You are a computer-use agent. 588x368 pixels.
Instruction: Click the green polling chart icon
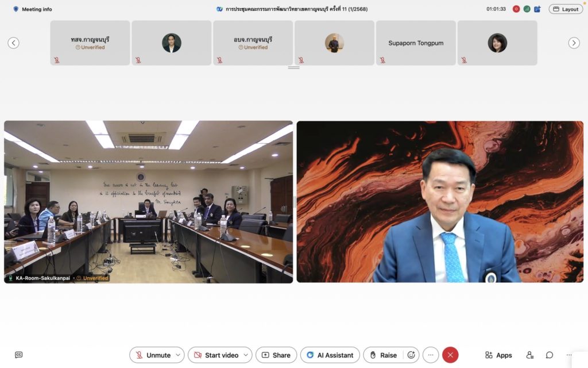tap(527, 9)
